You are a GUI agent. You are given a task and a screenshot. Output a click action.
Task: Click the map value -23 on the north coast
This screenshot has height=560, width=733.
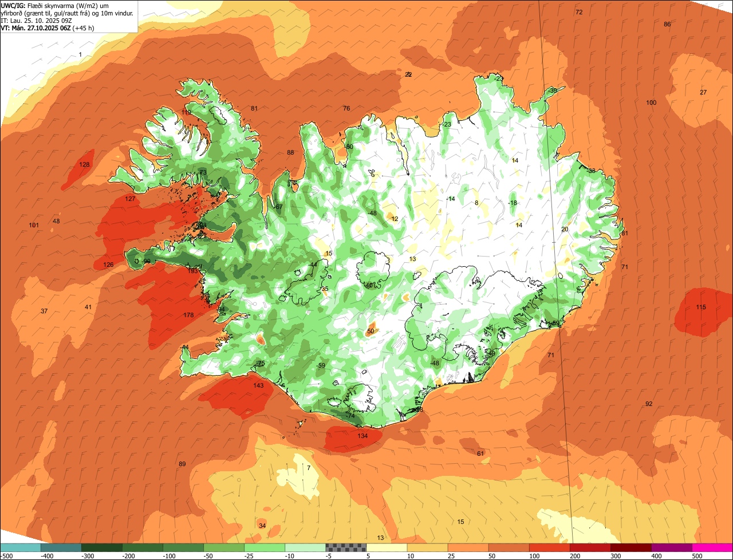coord(446,125)
